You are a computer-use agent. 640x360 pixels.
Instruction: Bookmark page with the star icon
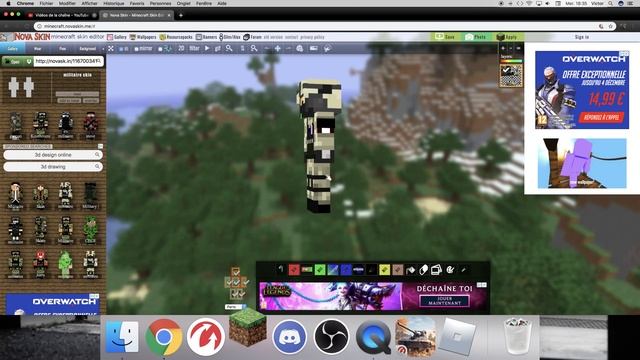[611, 26]
